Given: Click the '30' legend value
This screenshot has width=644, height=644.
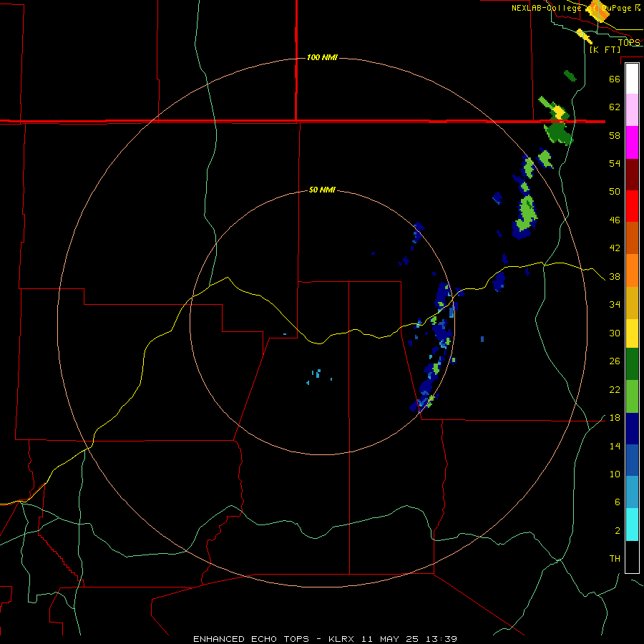Looking at the screenshot, I should [615, 333].
